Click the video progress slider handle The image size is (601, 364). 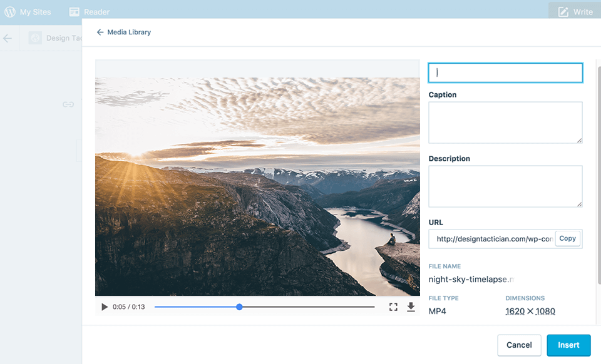coord(239,307)
